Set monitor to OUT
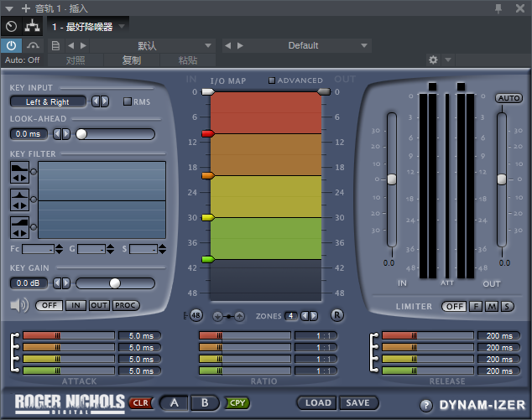The image size is (532, 420). (99, 305)
